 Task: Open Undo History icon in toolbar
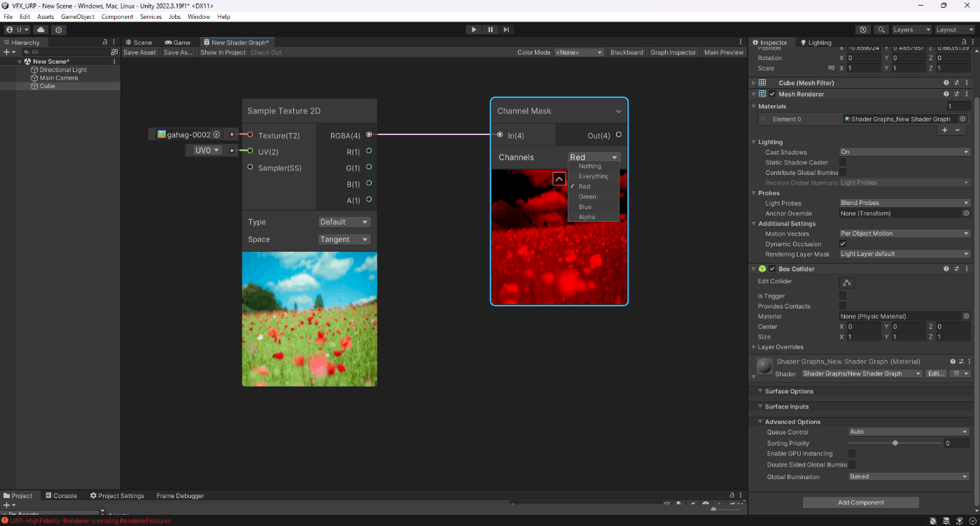pos(863,29)
